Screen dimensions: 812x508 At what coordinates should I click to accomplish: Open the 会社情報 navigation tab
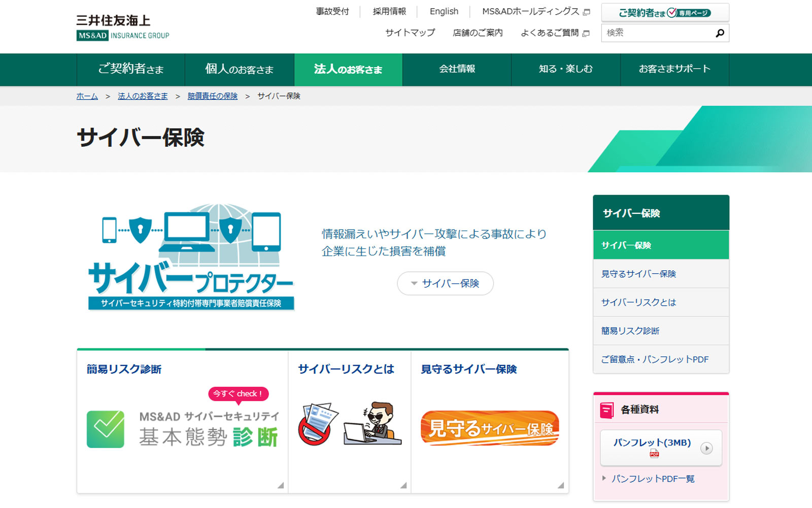(457, 70)
